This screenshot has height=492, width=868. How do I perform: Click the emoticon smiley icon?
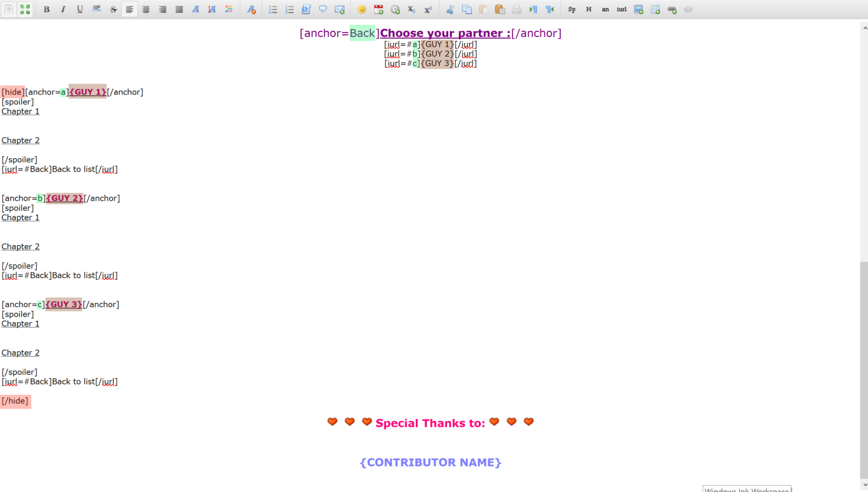361,9
